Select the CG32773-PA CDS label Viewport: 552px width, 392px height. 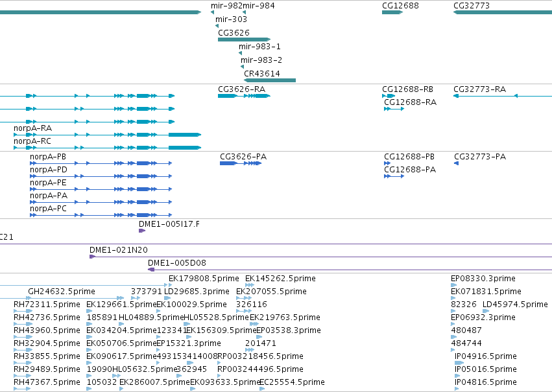480,156
